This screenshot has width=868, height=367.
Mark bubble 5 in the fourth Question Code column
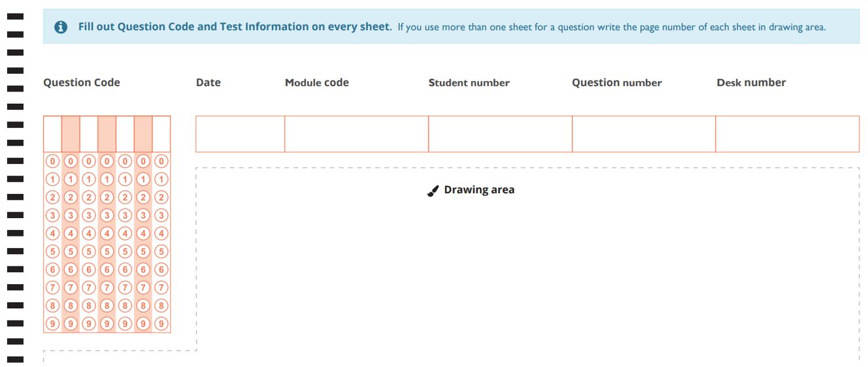107,251
